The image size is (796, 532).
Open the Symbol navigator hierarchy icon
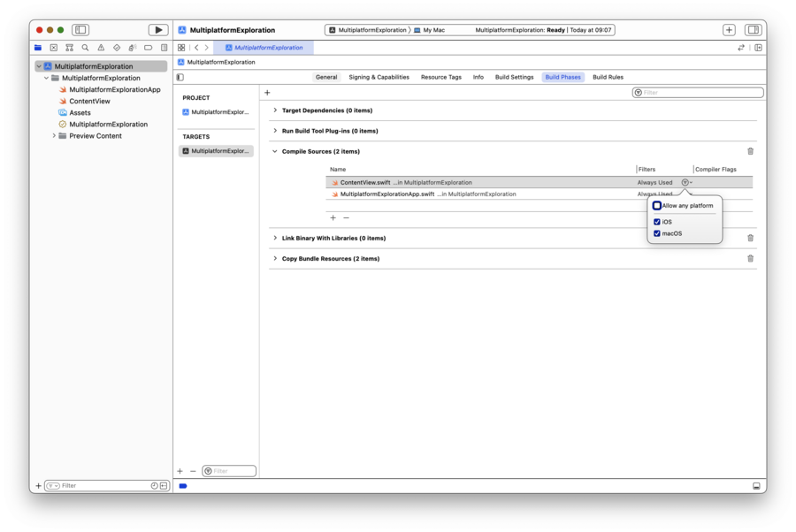click(x=70, y=48)
